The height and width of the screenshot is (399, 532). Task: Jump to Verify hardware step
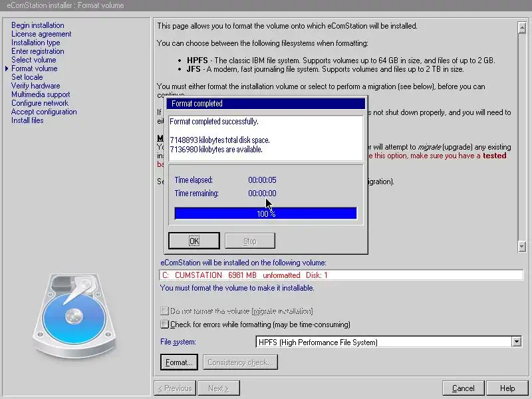coord(36,86)
